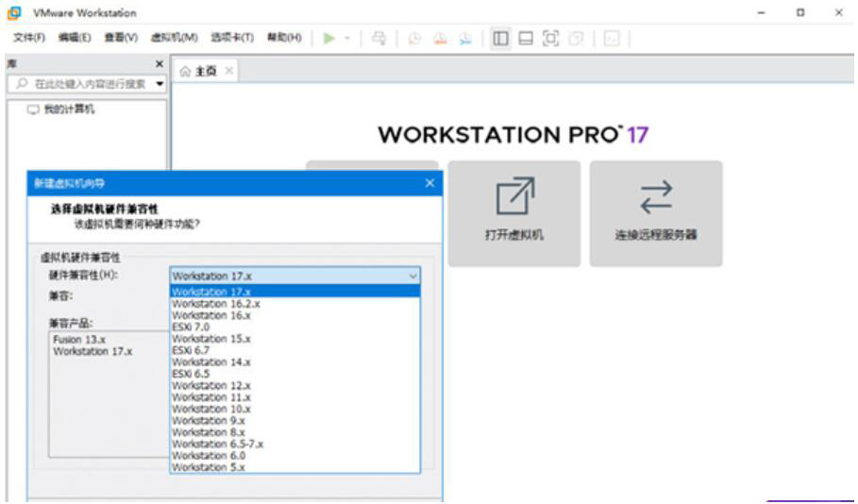Click the search magnifier in library panel
Image resolution: width=858 pixels, height=504 pixels.
[22, 83]
